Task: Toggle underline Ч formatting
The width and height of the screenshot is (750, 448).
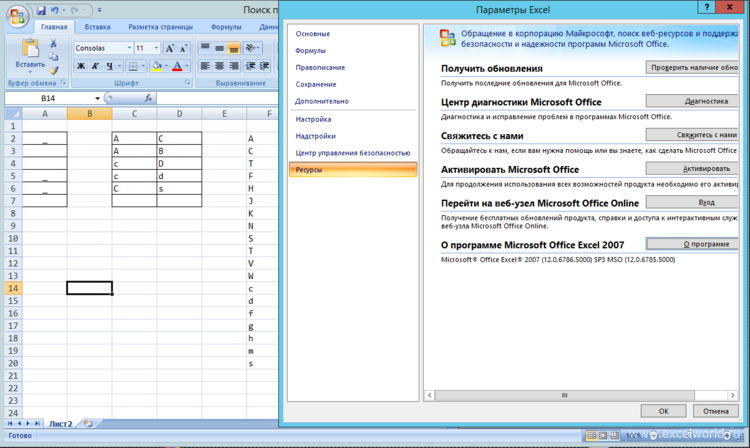Action: pos(110,66)
